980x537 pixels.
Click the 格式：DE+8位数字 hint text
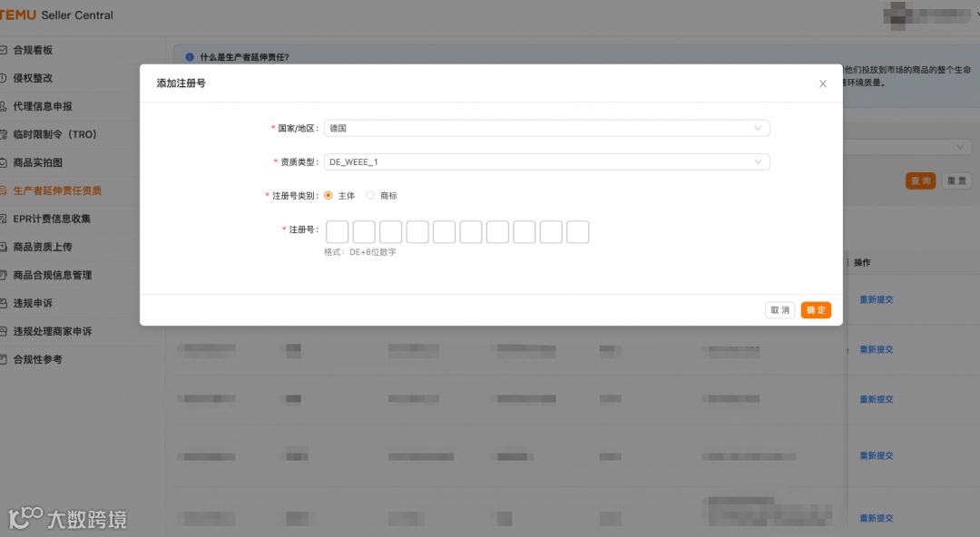click(x=360, y=252)
